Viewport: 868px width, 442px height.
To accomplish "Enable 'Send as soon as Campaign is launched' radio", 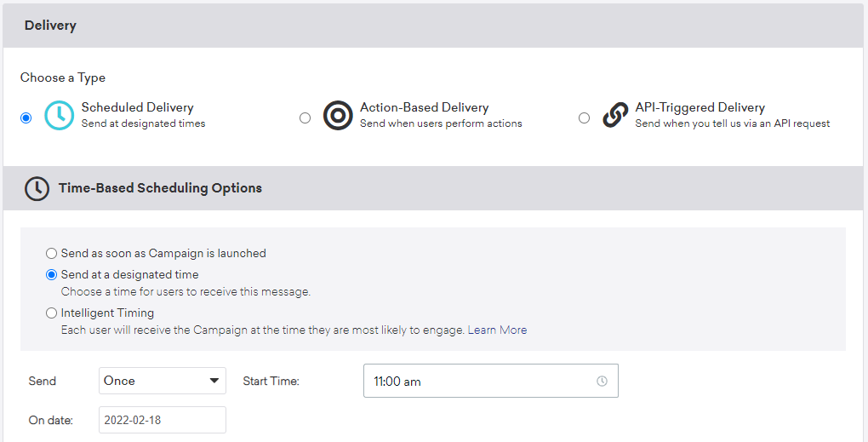I will point(52,253).
